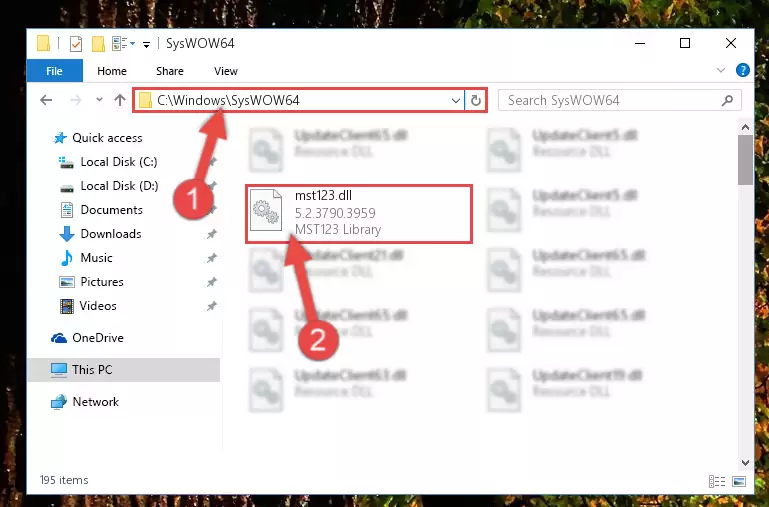769x507 pixels.
Task: Select the mst123.dll file
Action: (x=359, y=214)
